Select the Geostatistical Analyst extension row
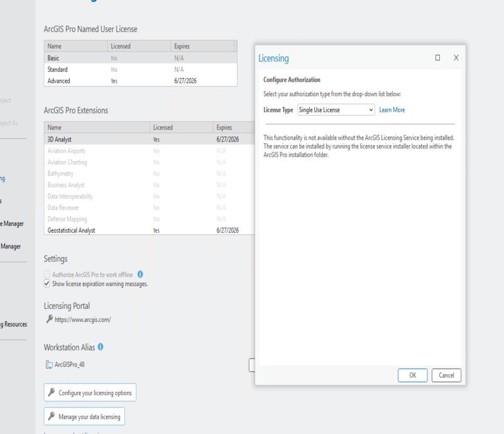504x434 pixels. (150, 230)
